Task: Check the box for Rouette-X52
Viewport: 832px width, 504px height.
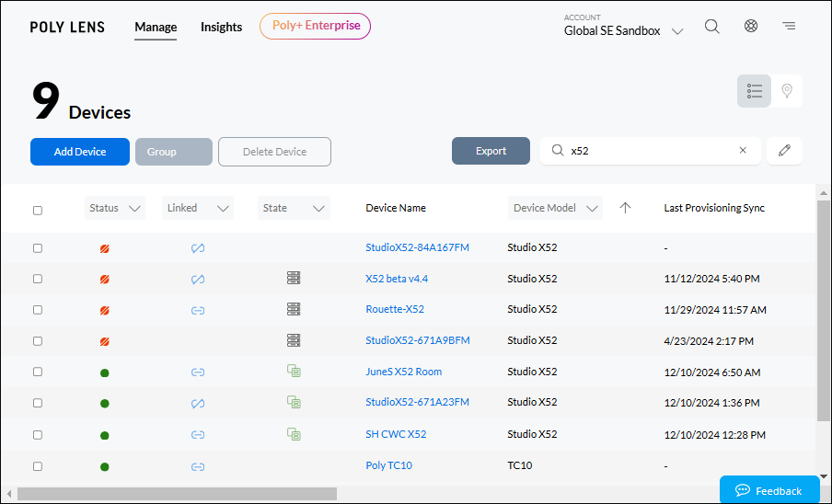Action: [38, 310]
